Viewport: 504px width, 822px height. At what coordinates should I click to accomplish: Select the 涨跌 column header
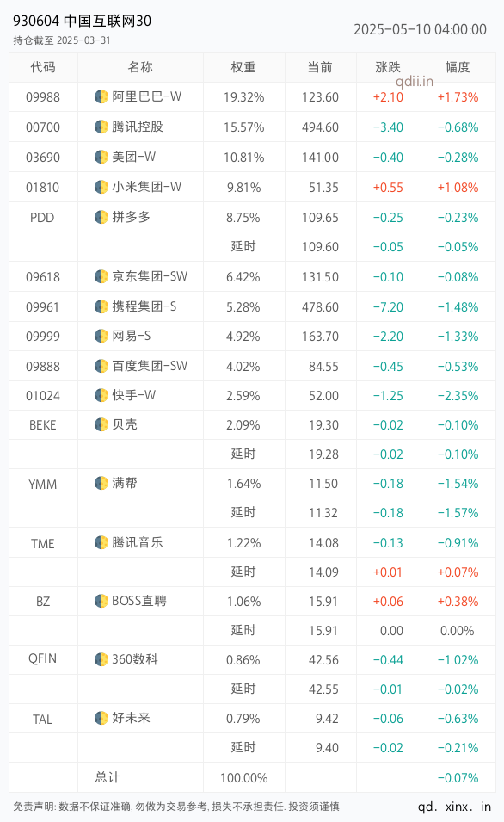coord(388,67)
